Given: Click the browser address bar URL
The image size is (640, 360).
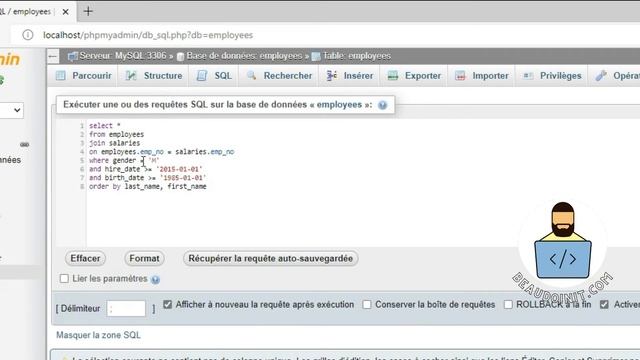Looking at the screenshot, I should pos(148,35).
